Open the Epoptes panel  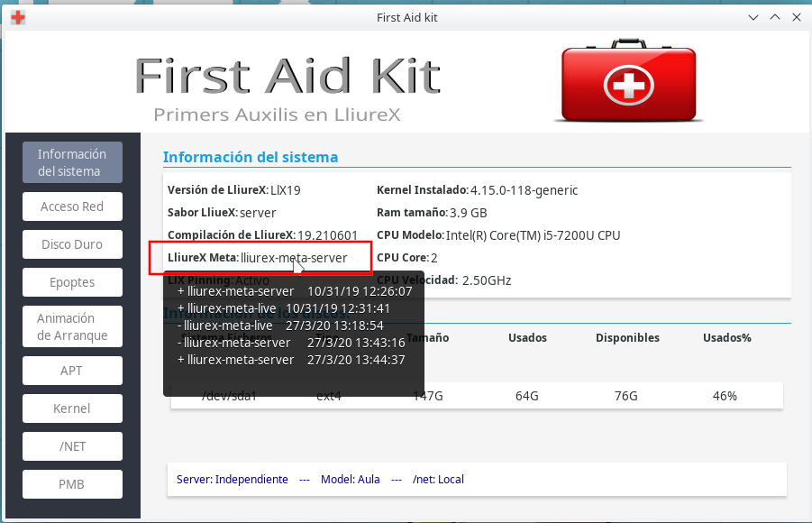(x=72, y=282)
